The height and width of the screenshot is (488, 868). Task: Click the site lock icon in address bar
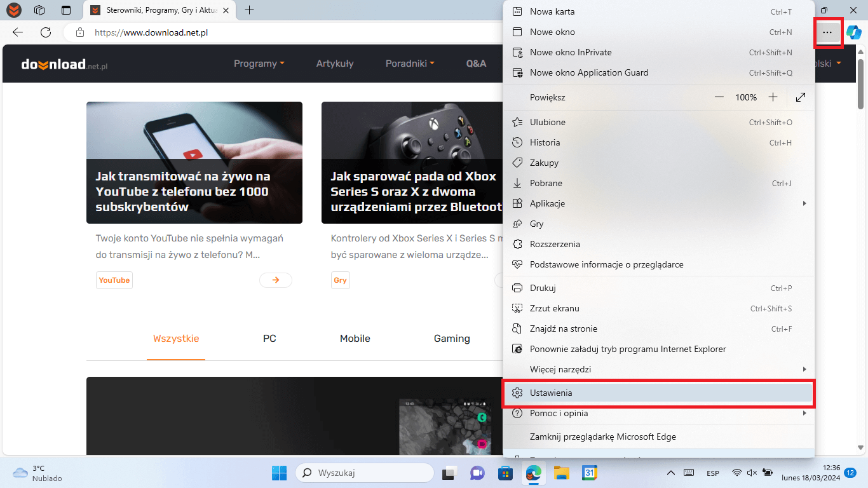click(x=79, y=32)
